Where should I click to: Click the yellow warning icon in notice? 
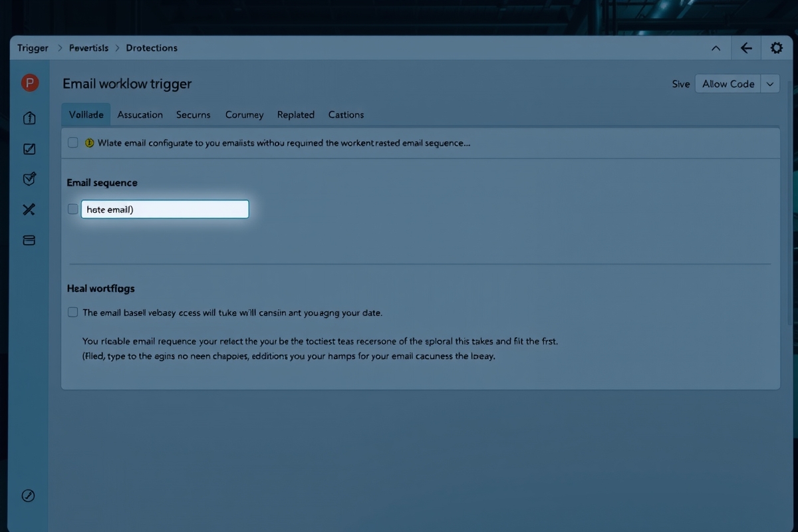coord(90,143)
